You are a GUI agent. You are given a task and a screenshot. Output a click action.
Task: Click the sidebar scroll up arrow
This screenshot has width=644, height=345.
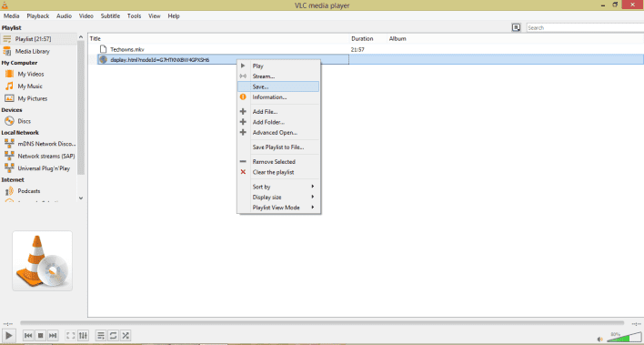[81, 37]
